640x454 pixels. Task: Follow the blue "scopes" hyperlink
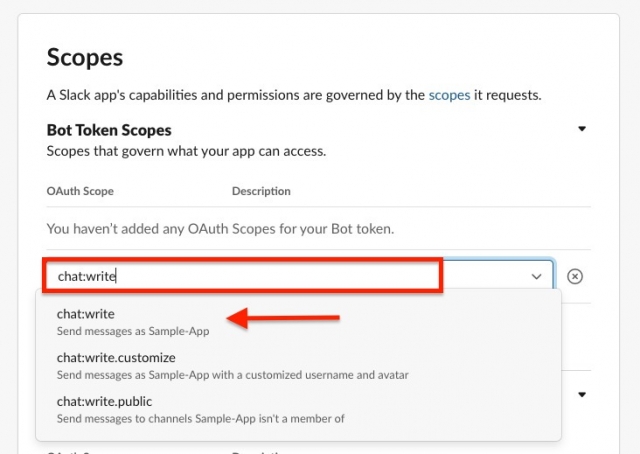point(449,95)
